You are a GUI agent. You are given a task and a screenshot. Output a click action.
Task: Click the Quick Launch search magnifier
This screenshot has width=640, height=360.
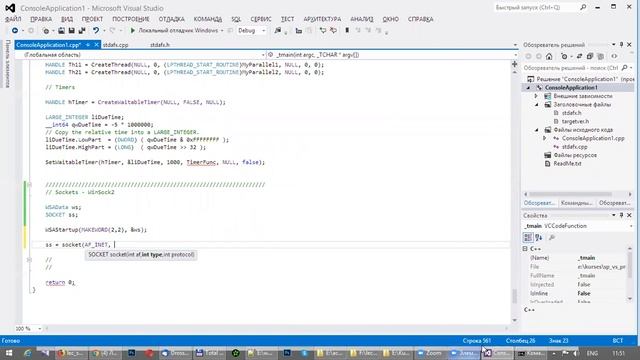pyautogui.click(x=583, y=7)
